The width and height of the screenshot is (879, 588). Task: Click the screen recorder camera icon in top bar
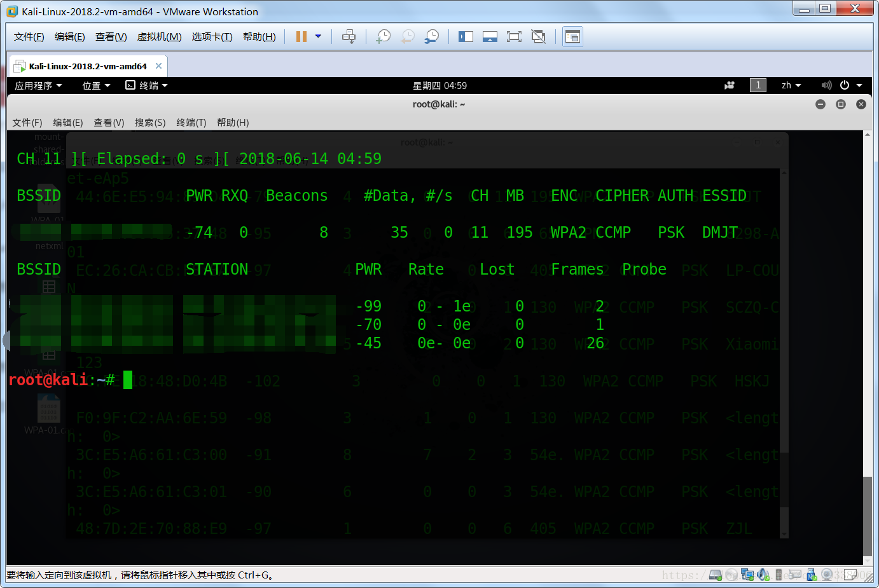pos(730,85)
